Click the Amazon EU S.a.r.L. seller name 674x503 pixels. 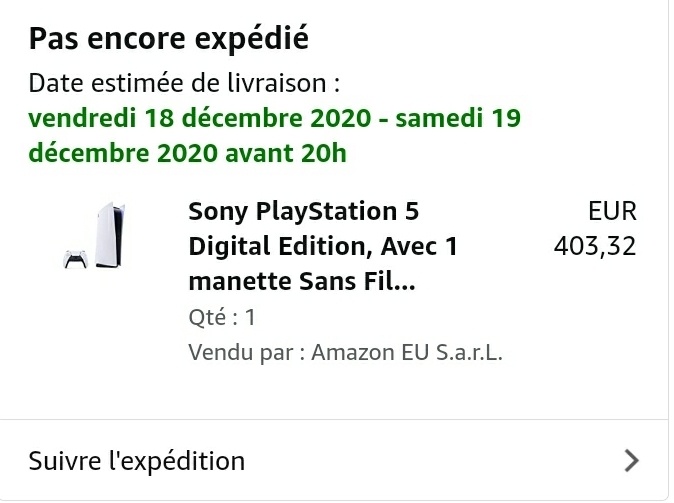[407, 353]
